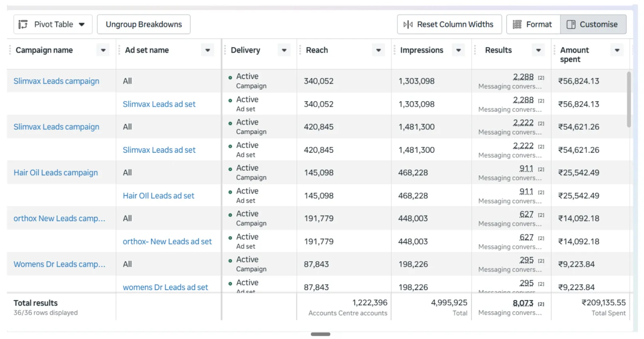Open Impressions column dropdown arrow
644x339 pixels.
[x=458, y=50]
